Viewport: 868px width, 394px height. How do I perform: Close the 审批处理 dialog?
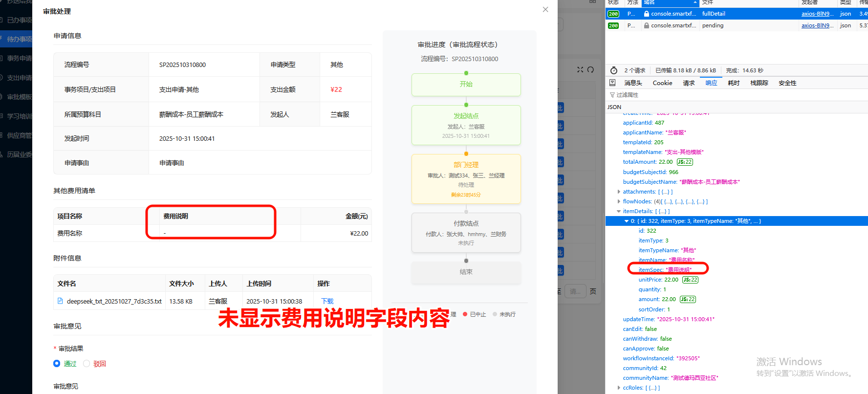(x=545, y=9)
